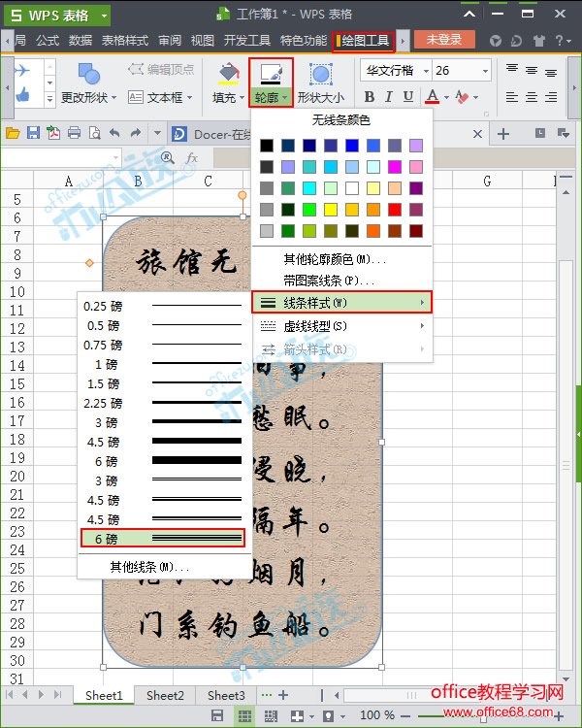
Task: Toggle Italic formatting
Action: 389,96
